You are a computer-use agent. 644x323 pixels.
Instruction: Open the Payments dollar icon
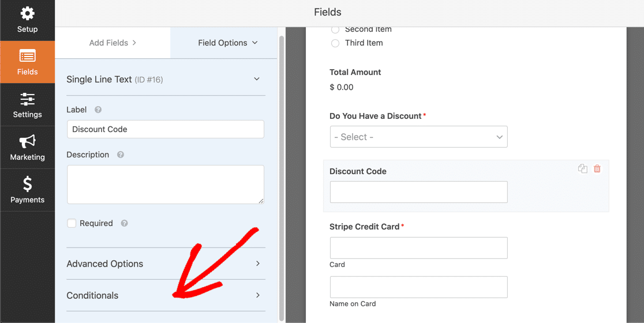click(x=27, y=184)
